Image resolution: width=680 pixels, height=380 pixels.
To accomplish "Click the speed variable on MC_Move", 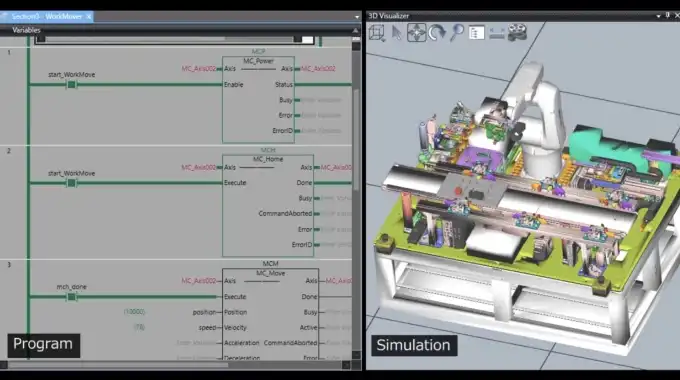I will [x=207, y=328].
